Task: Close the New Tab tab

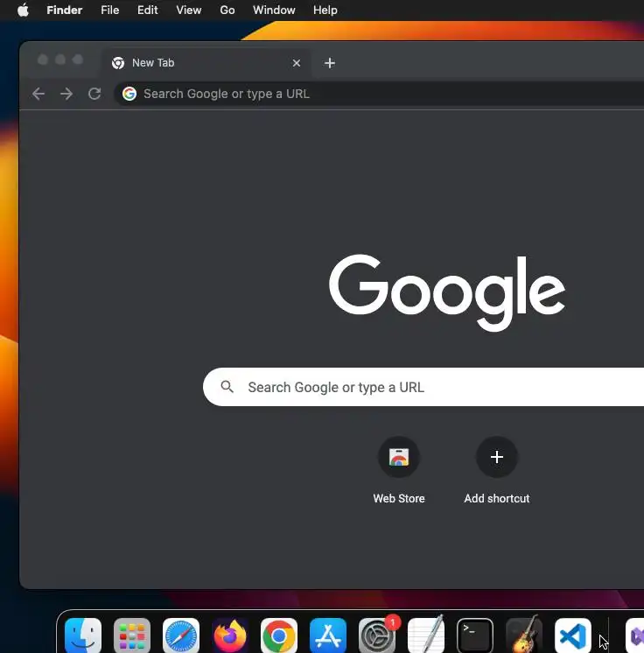Action: [297, 63]
